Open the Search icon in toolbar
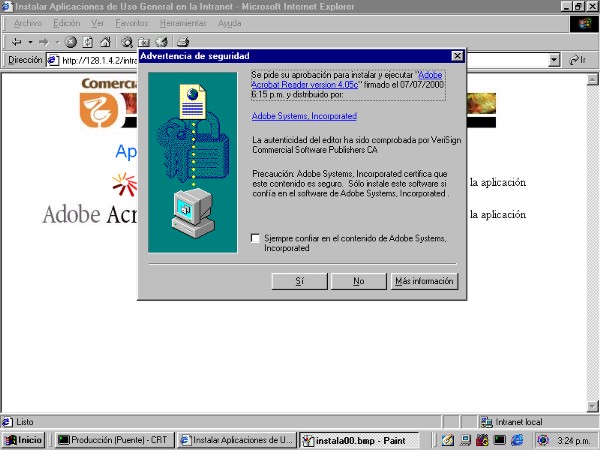 pyautogui.click(x=127, y=42)
